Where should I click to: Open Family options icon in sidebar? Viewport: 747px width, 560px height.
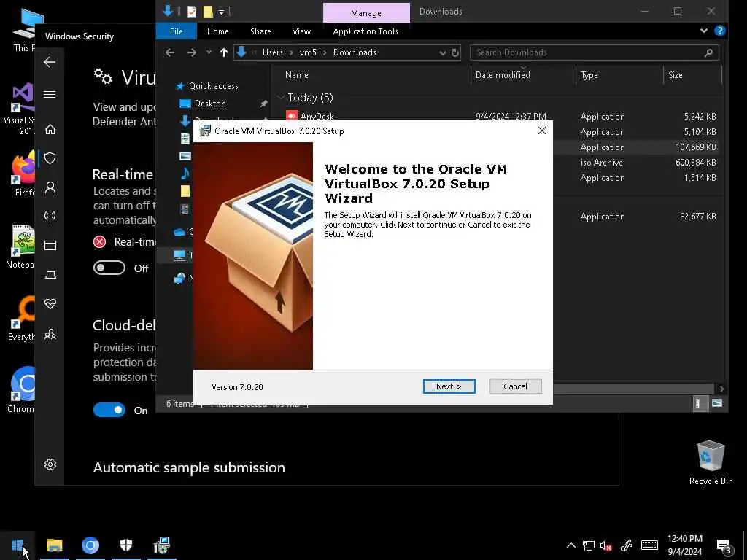(50, 334)
